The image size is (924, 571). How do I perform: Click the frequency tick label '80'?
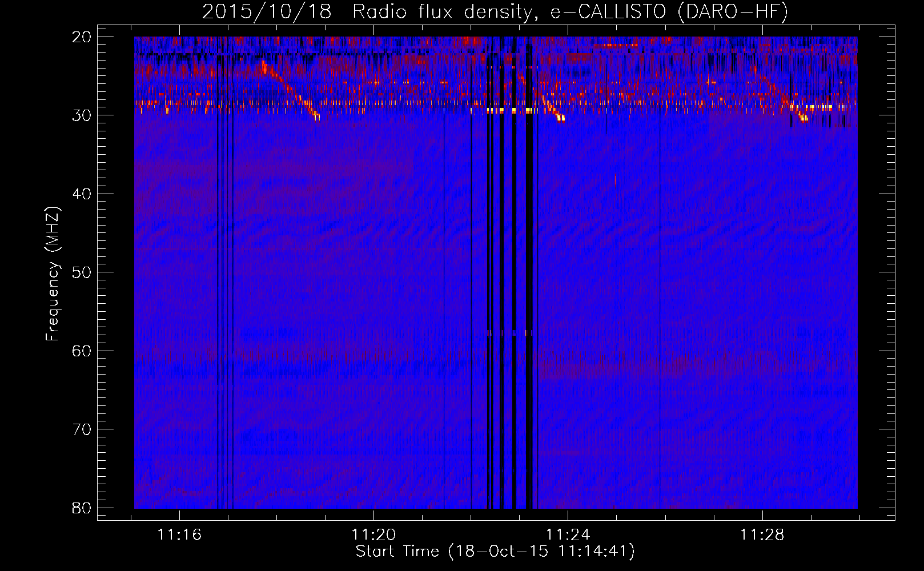pyautogui.click(x=82, y=508)
